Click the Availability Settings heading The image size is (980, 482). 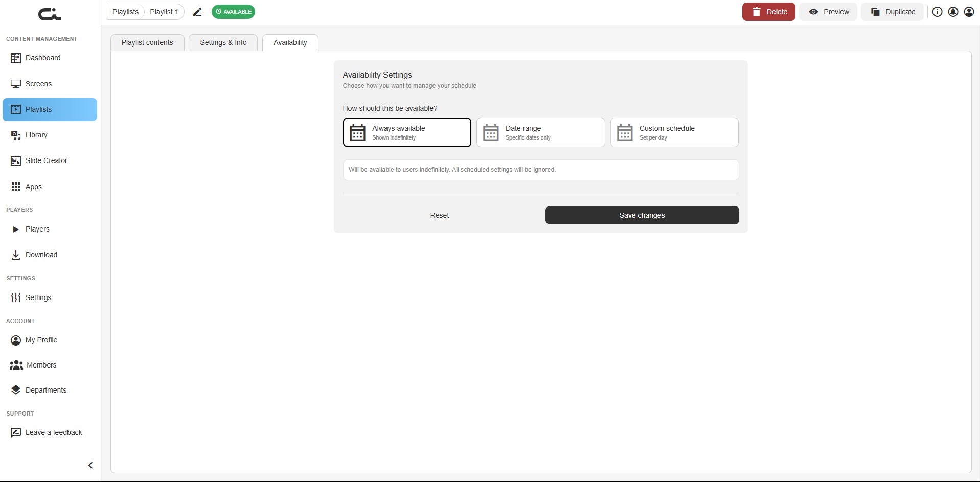(x=377, y=75)
